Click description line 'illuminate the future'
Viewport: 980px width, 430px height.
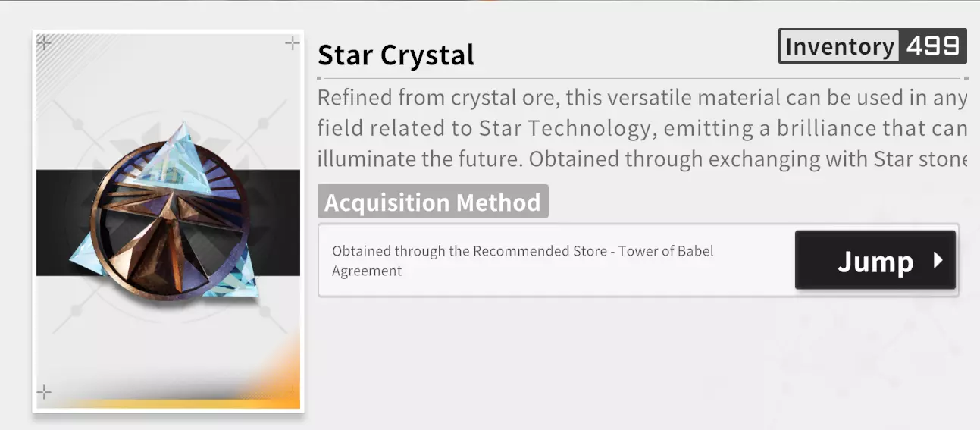coord(641,159)
